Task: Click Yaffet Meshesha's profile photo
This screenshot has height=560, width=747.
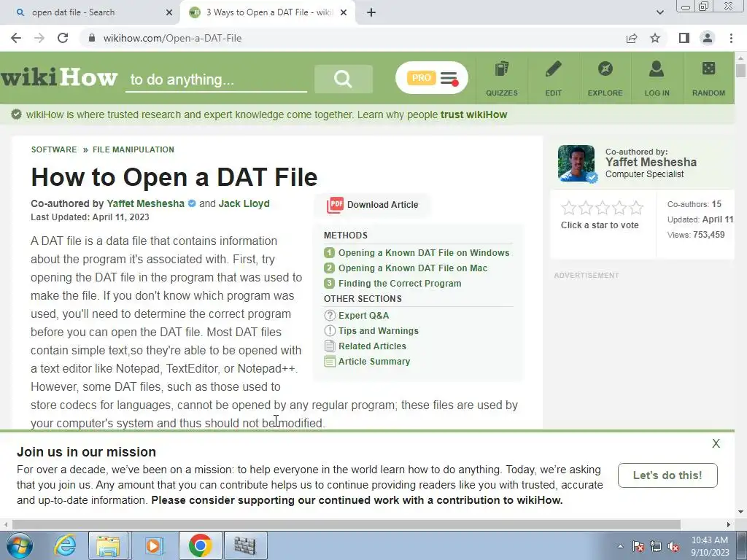Action: [576, 163]
